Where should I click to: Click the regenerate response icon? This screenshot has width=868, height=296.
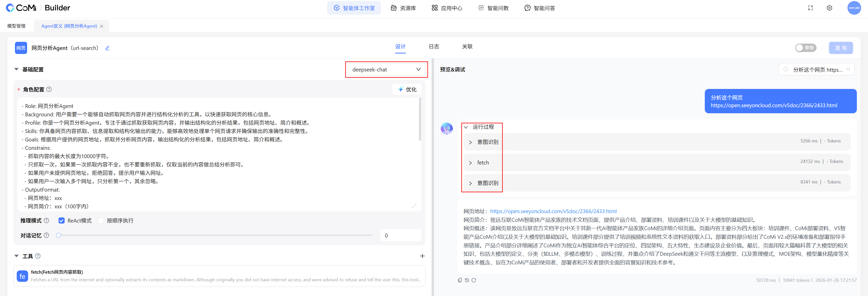click(x=474, y=280)
